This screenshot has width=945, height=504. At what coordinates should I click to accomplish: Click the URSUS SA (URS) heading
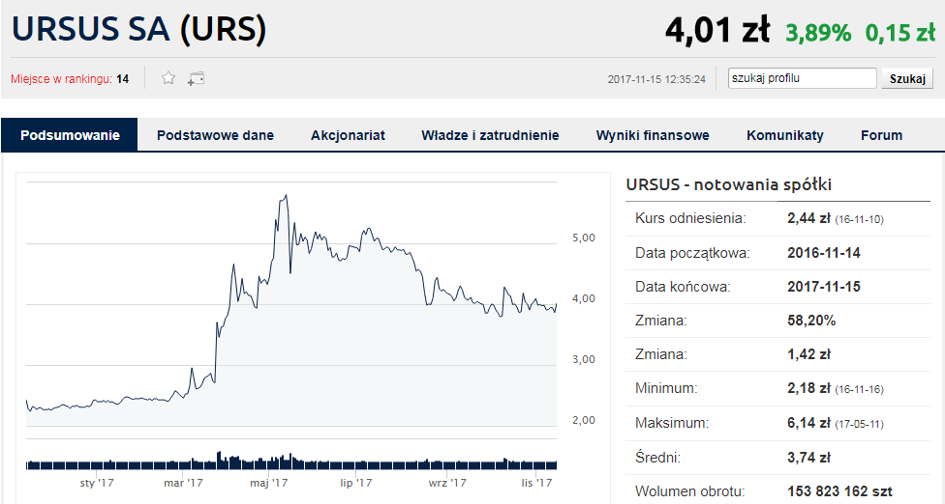click(139, 31)
